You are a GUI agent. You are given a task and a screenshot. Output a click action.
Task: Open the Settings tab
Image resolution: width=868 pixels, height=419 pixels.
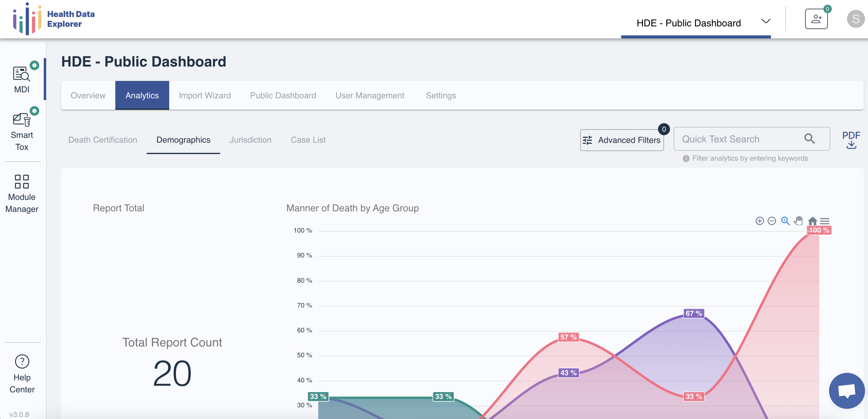[x=441, y=95]
